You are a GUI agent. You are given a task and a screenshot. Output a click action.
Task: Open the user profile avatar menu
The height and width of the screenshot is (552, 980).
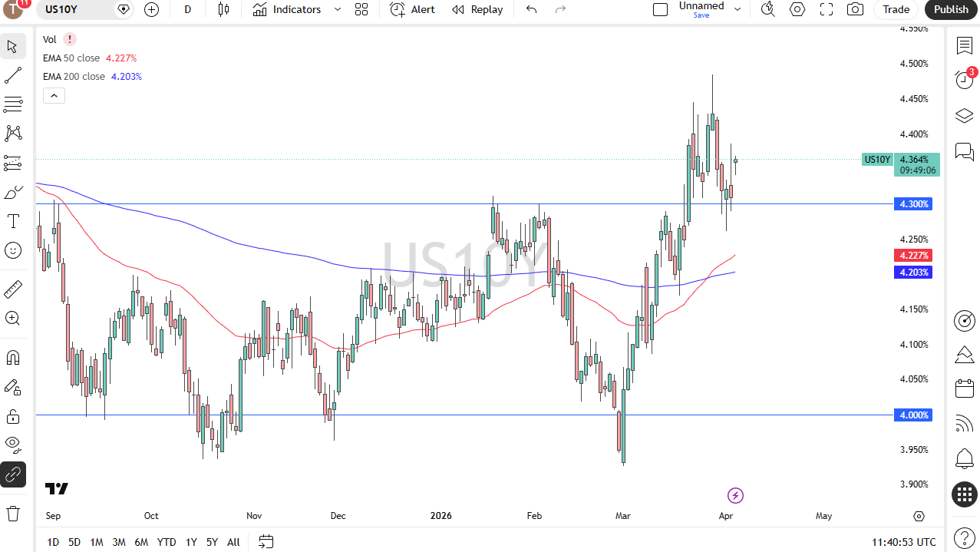click(x=15, y=9)
